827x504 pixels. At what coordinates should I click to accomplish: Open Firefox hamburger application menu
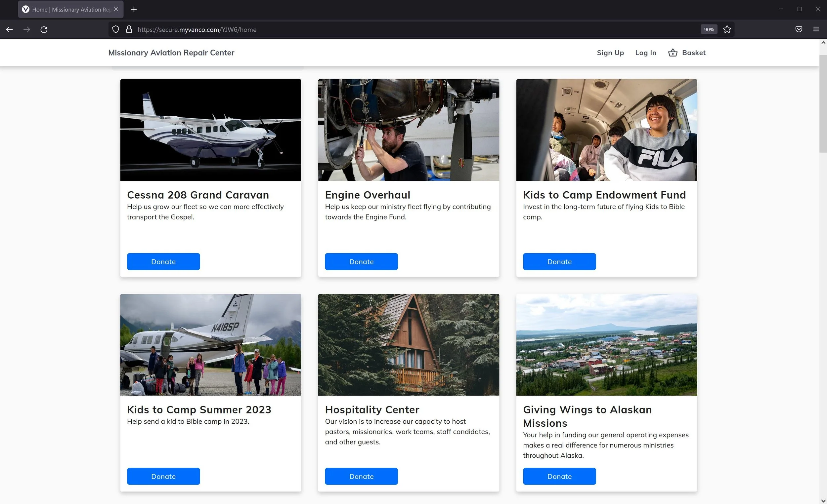pyautogui.click(x=816, y=29)
